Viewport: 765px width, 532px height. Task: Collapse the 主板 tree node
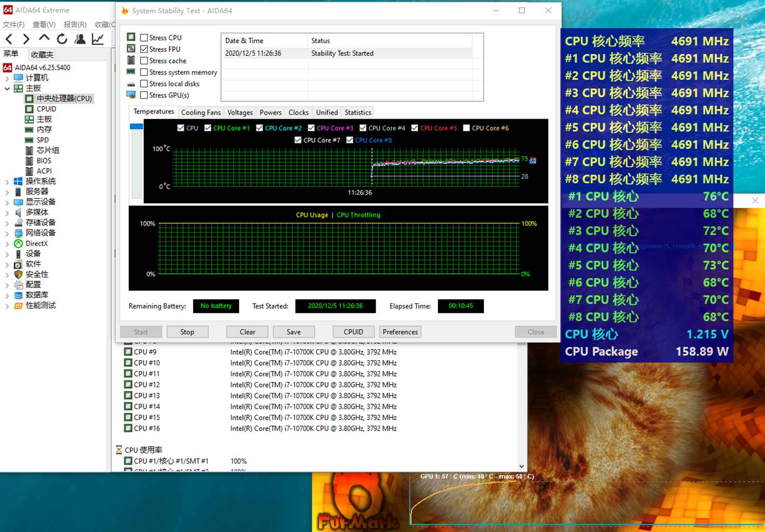[7, 88]
